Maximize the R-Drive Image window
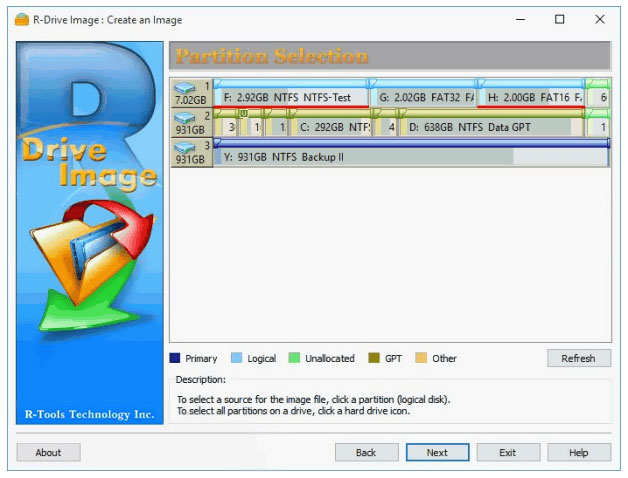The width and height of the screenshot is (628, 478). pyautogui.click(x=560, y=19)
